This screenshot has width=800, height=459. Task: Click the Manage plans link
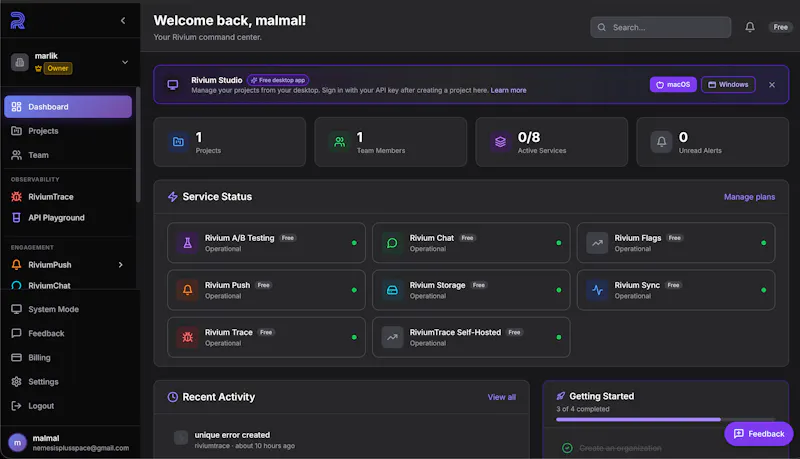pyautogui.click(x=749, y=197)
